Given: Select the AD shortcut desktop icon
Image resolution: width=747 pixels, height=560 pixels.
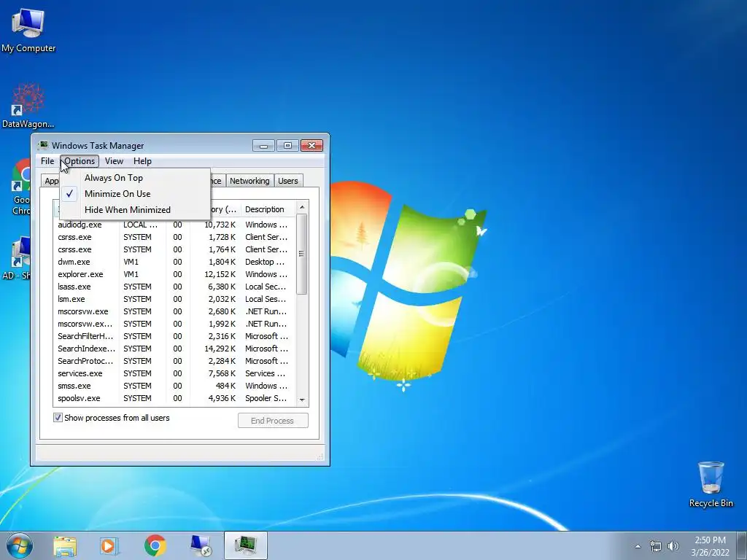Looking at the screenshot, I should click(x=16, y=258).
